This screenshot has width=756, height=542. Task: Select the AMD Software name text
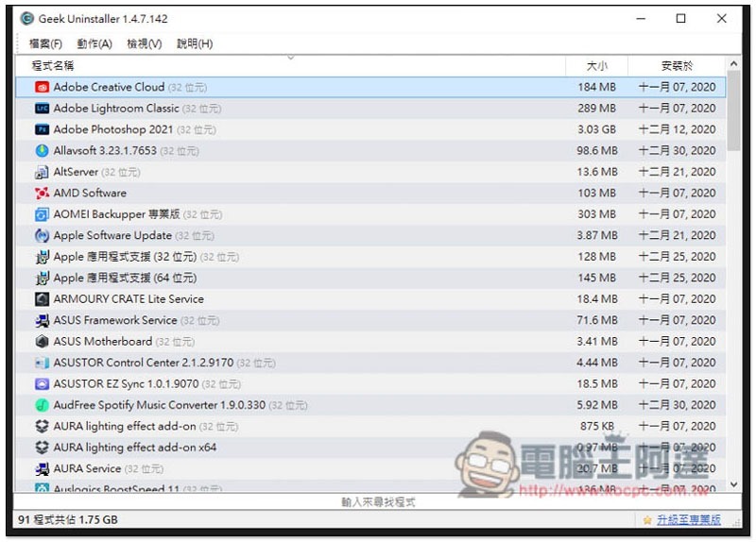click(90, 194)
